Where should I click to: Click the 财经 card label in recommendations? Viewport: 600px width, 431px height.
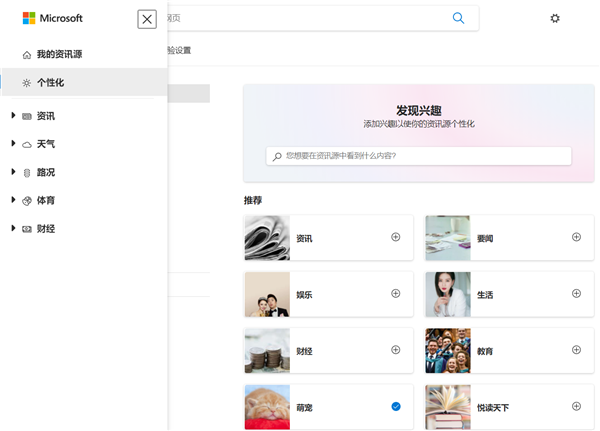coord(305,351)
